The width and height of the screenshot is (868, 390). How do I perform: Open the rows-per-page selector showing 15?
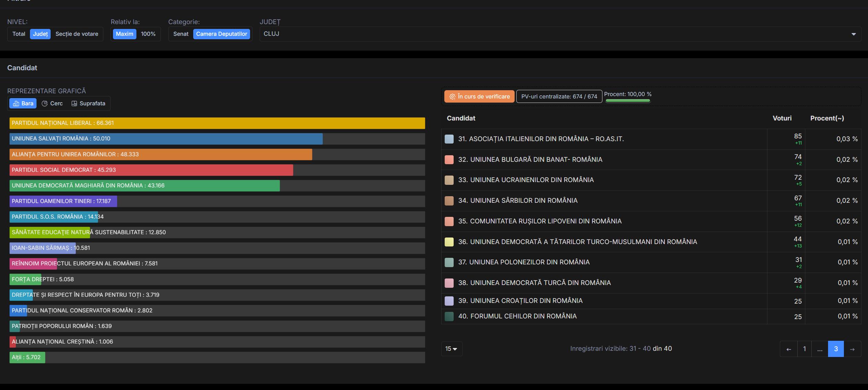(x=451, y=349)
